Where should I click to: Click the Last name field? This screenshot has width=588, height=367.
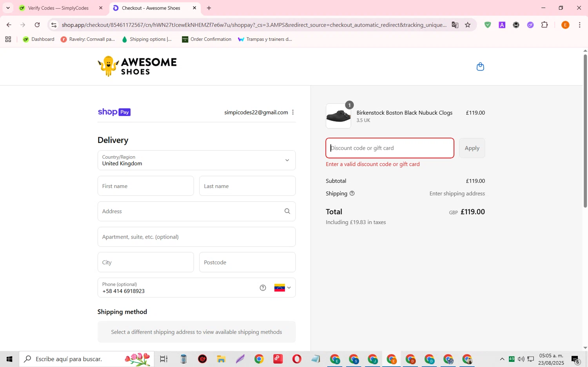point(247,186)
